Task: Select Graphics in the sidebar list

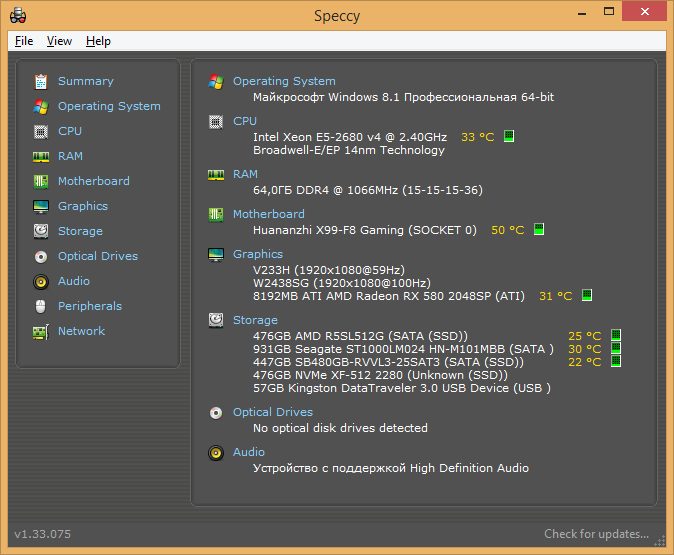Action: click(83, 206)
